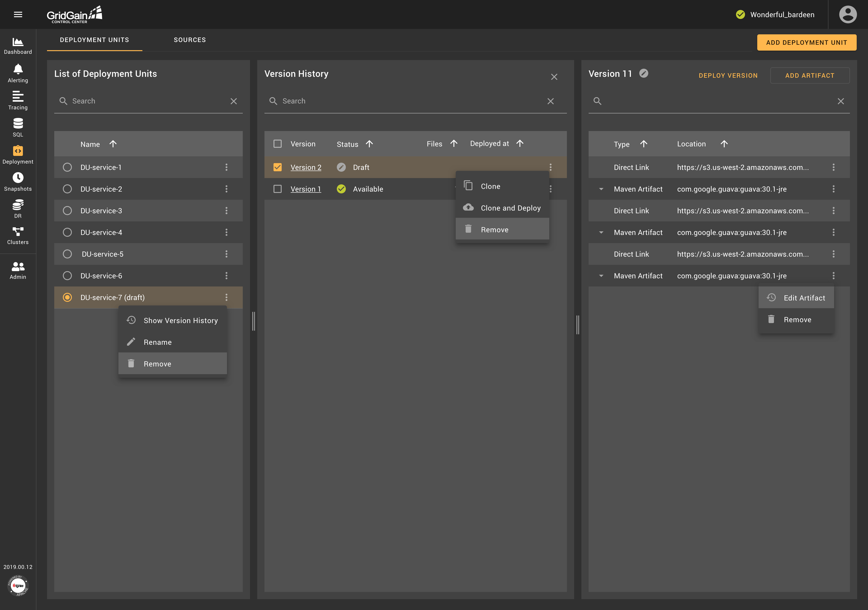This screenshot has width=868, height=610.
Task: Toggle checkbox for Version 1 selection
Action: point(277,189)
